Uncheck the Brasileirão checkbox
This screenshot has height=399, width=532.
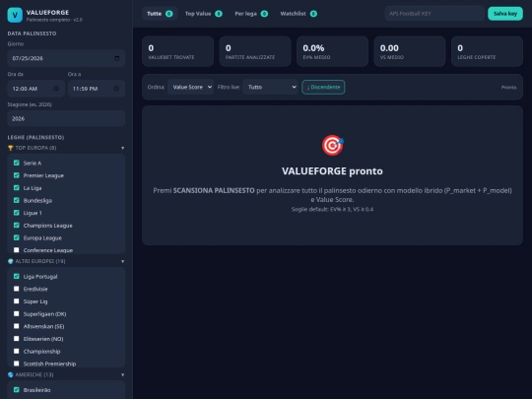(17, 389)
